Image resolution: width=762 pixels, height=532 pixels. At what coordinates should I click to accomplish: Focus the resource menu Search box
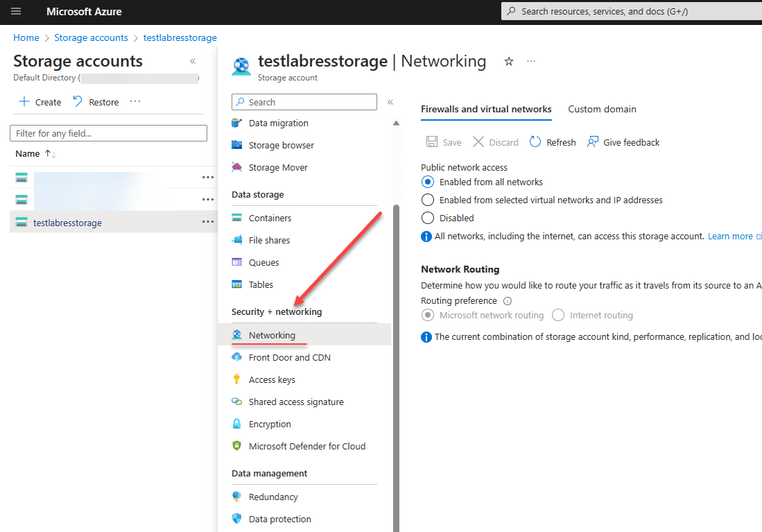click(304, 102)
